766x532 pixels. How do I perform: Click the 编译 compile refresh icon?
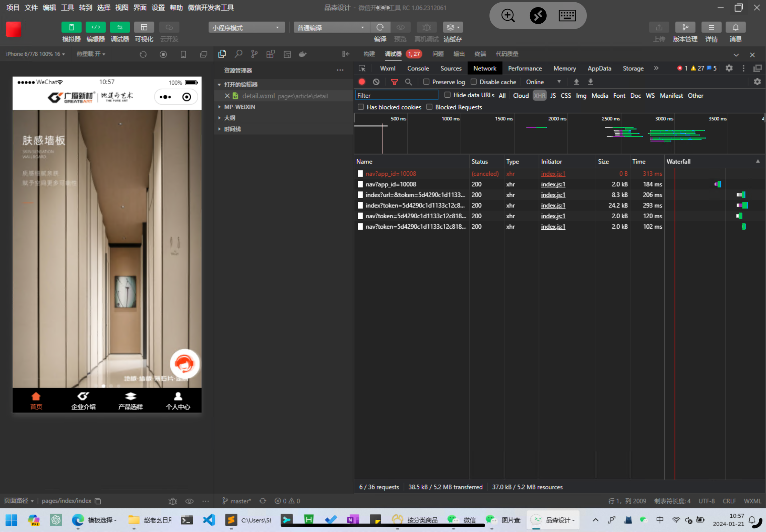pos(380,27)
